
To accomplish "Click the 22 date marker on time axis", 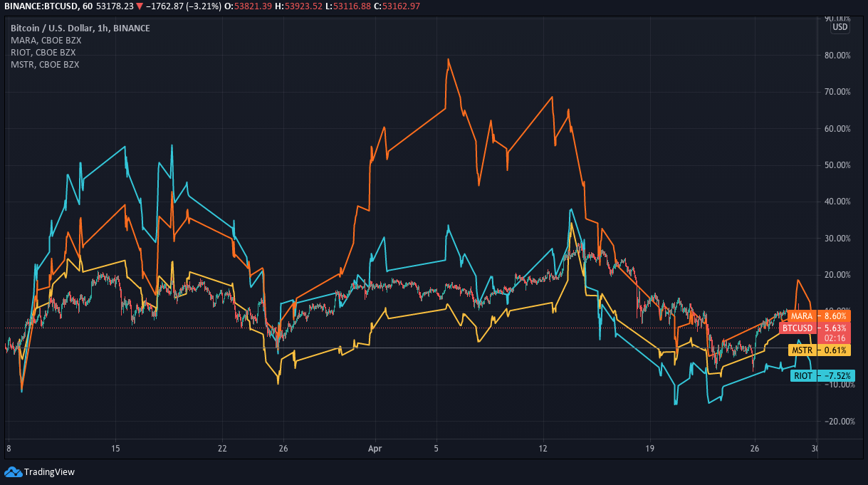I will click(x=222, y=449).
